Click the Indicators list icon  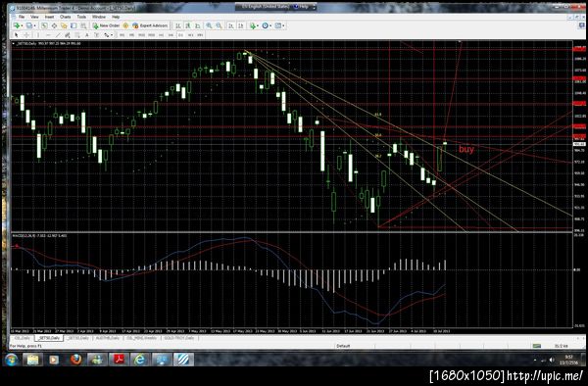point(253,25)
